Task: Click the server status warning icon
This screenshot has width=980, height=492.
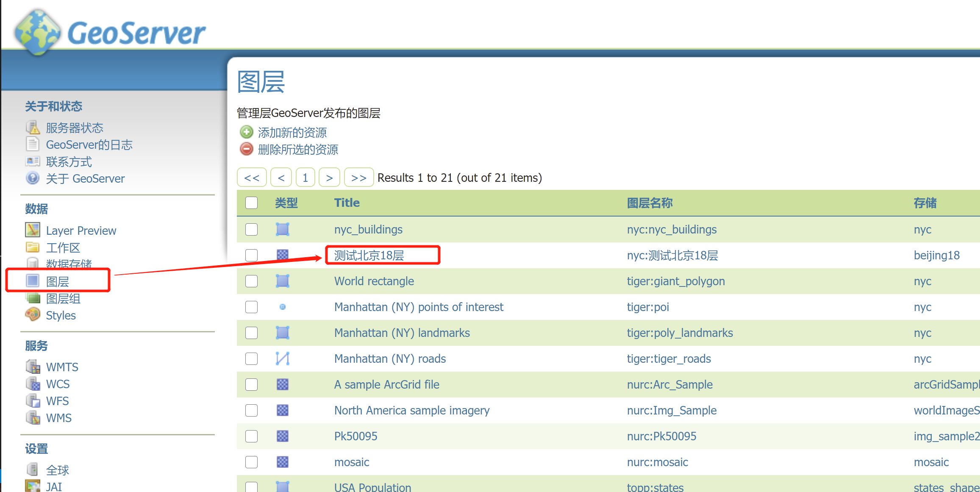Action: click(x=33, y=127)
